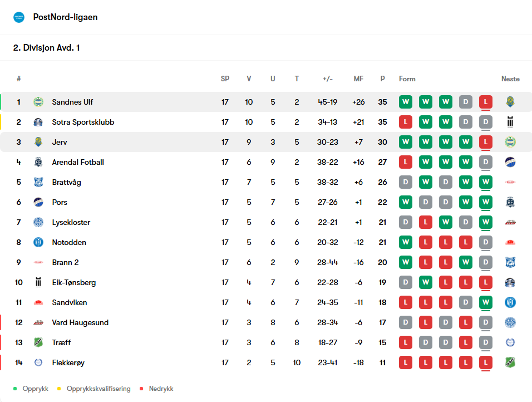Click Pors's first win form badge
Viewport: 532px width, 402px height.
point(405,202)
